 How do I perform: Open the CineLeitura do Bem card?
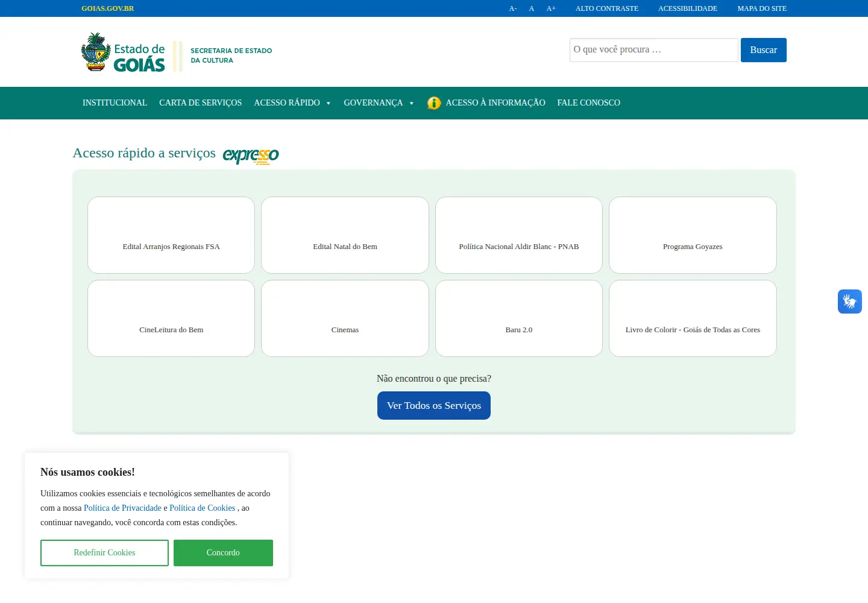click(171, 318)
